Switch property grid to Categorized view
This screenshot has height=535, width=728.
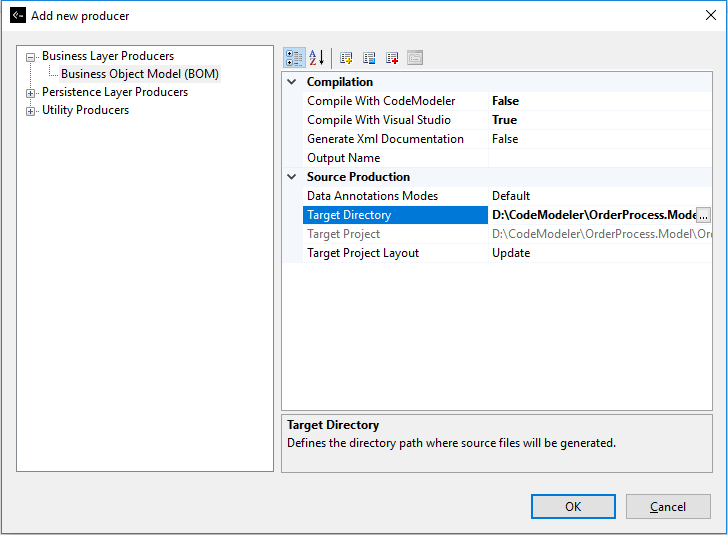click(294, 58)
